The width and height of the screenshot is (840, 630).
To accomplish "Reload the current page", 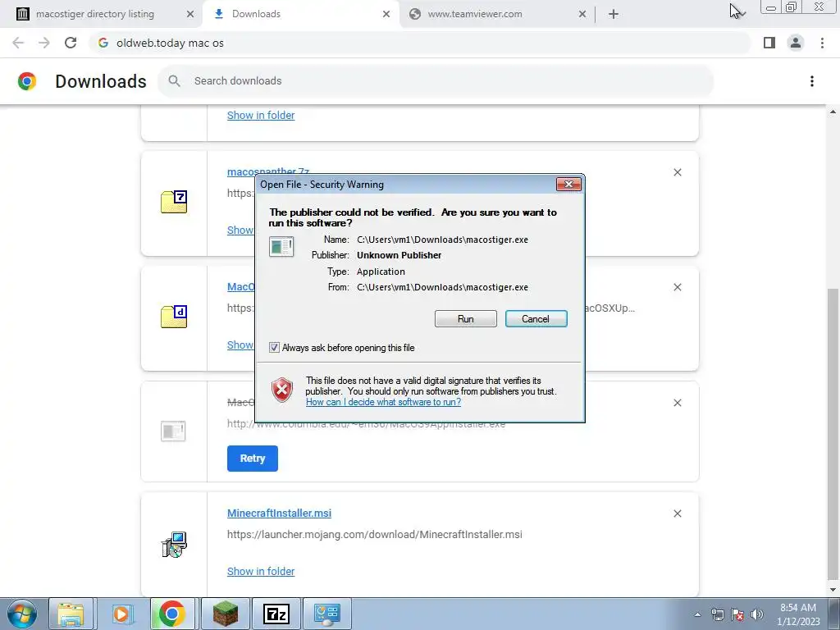I will 71,43.
